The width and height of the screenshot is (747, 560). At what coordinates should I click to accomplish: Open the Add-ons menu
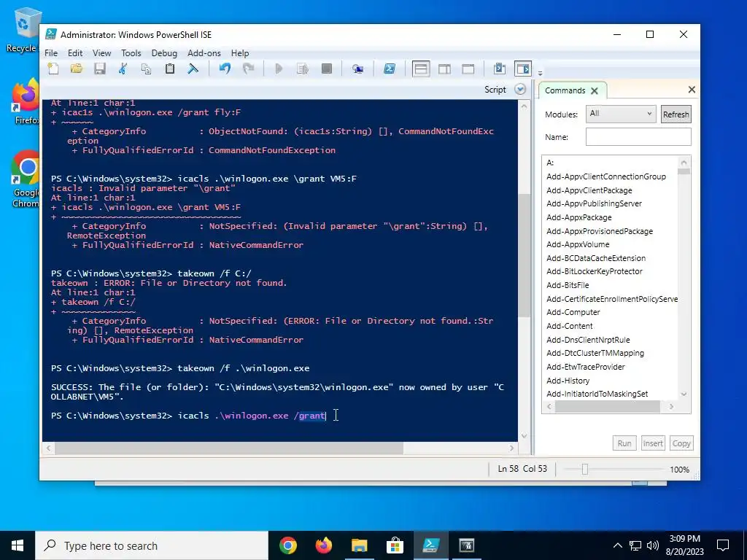[x=204, y=52]
